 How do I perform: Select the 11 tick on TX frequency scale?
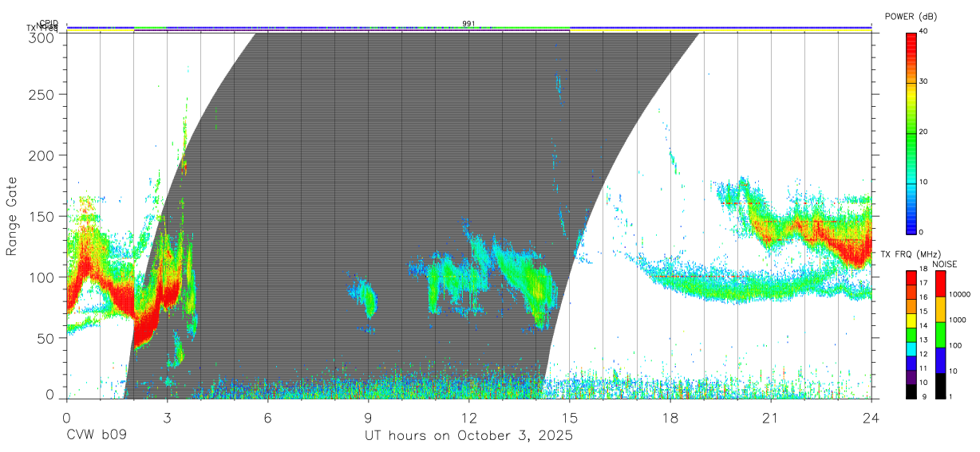923,368
